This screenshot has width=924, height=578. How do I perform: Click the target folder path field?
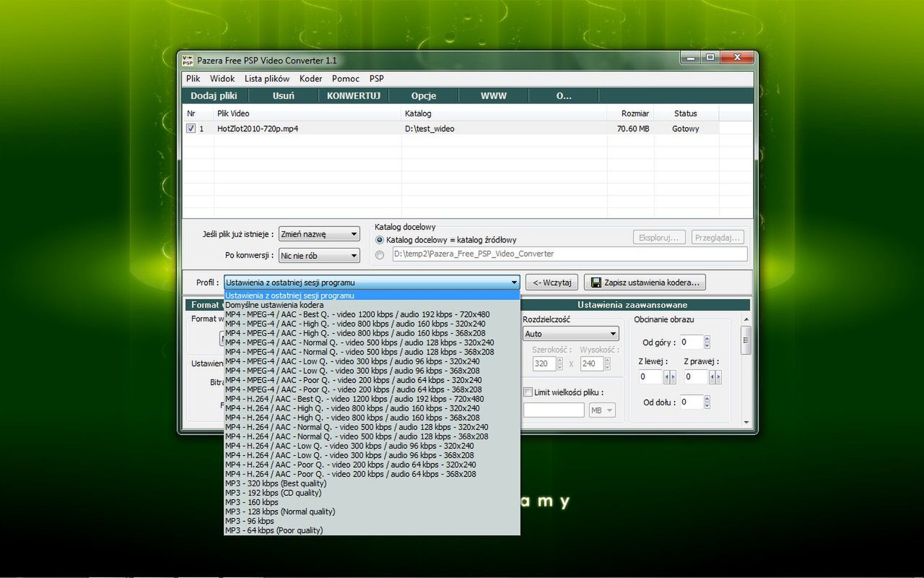click(570, 254)
